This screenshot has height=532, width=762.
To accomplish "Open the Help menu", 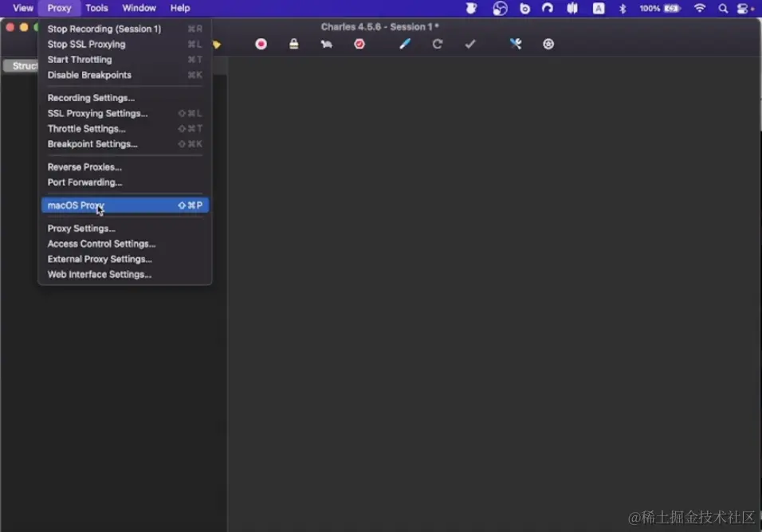I will [180, 8].
